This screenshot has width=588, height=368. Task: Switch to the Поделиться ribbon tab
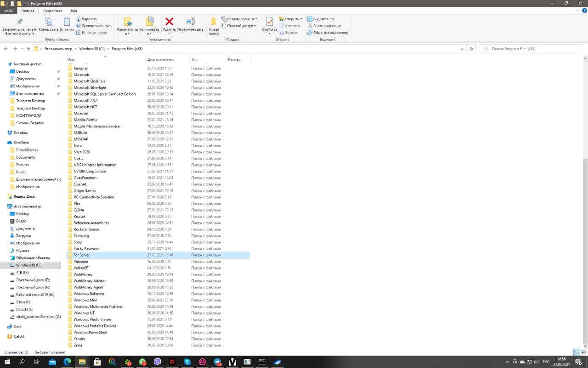53,11
